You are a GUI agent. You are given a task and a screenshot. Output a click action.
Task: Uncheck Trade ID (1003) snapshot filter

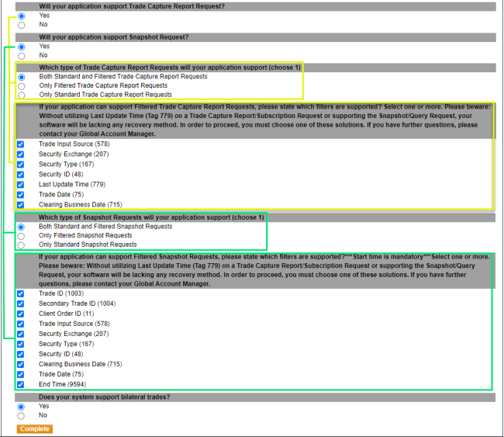coord(21,293)
